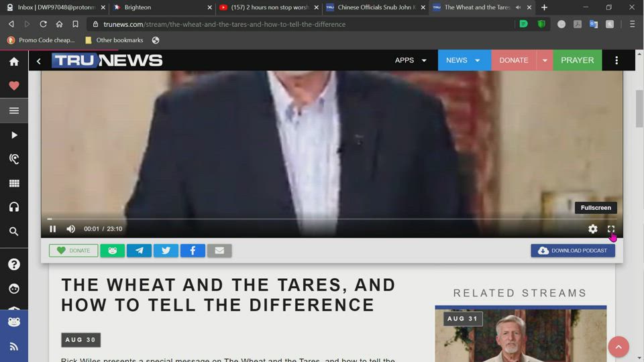Toggle the sidebar hamburger menu

tap(14, 111)
